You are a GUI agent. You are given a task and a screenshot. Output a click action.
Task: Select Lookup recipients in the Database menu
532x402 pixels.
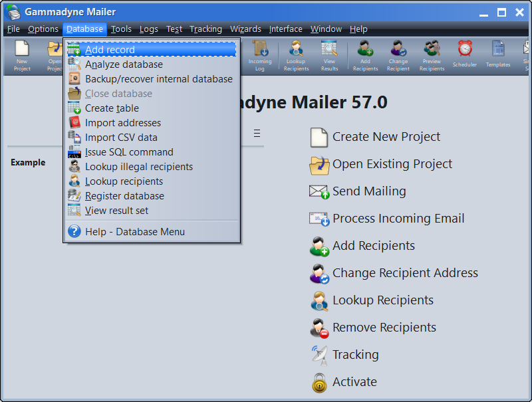click(152, 181)
